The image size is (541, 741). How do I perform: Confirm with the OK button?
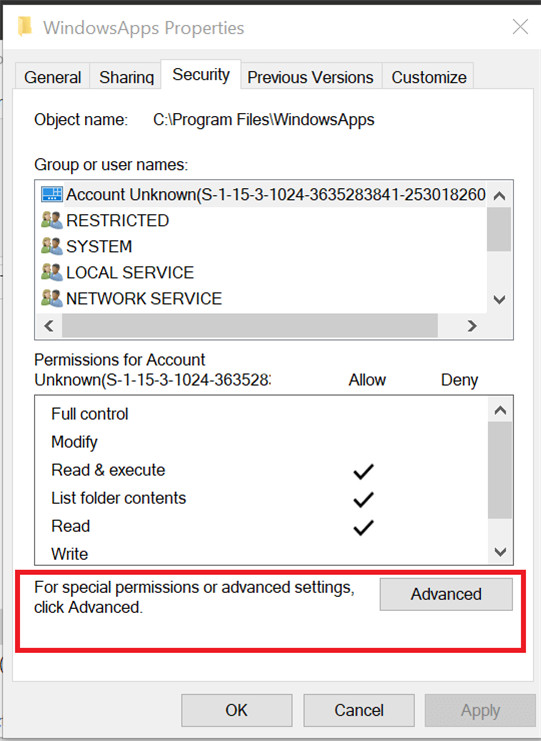(237, 710)
